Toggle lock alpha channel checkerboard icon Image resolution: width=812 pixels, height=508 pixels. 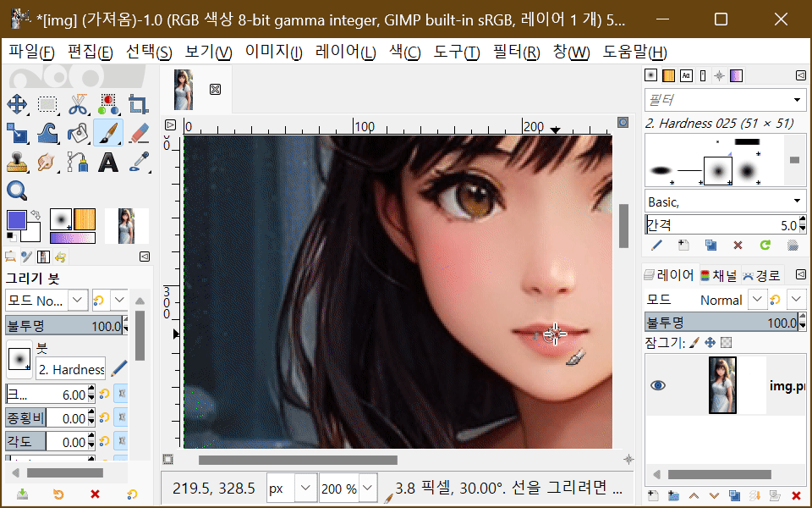point(727,342)
